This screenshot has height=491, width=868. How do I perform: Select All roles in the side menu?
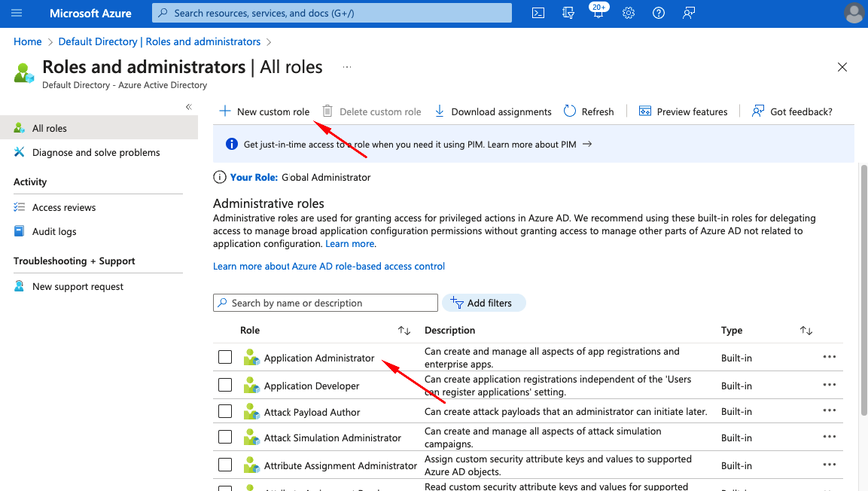[99, 128]
